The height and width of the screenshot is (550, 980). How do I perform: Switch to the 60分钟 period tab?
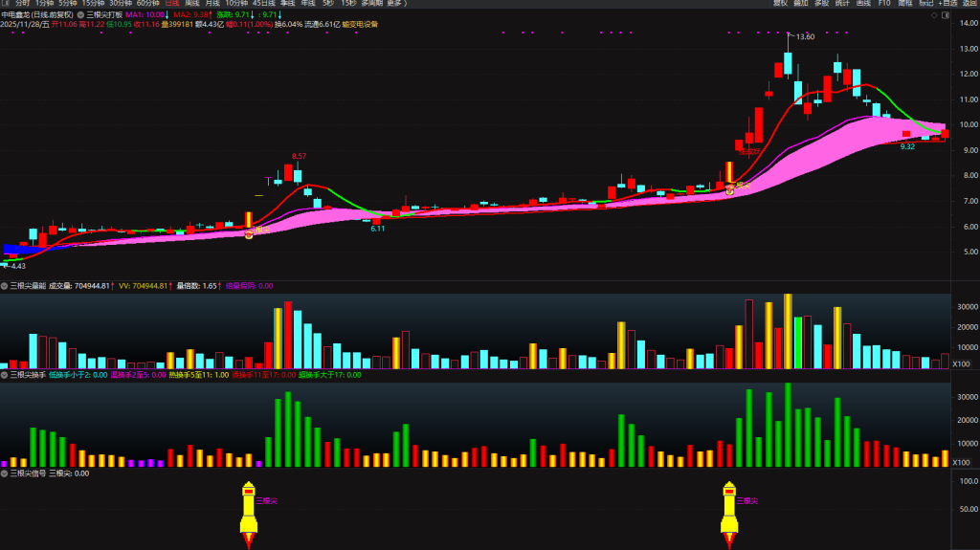point(147,4)
